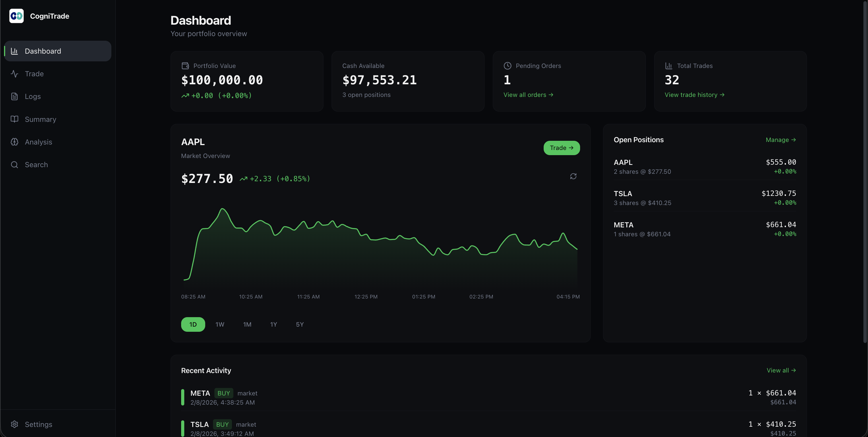Viewport: 868px width, 437px height.
Task: Select the TSLA open position row
Action: click(704, 198)
